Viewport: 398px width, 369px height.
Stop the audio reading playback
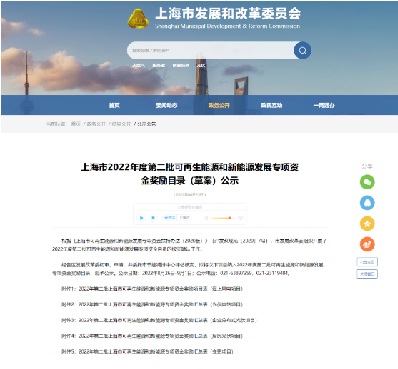153,218
